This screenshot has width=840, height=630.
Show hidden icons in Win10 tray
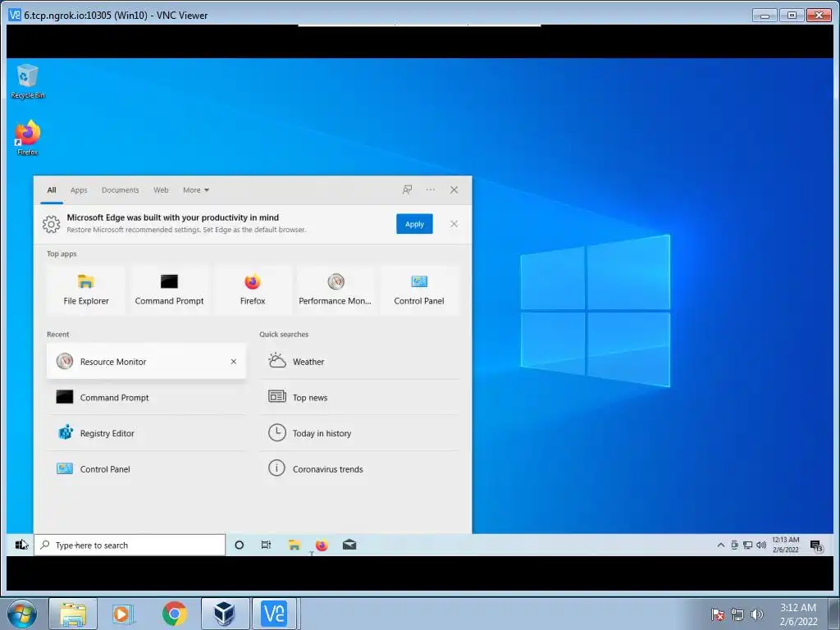720,546
